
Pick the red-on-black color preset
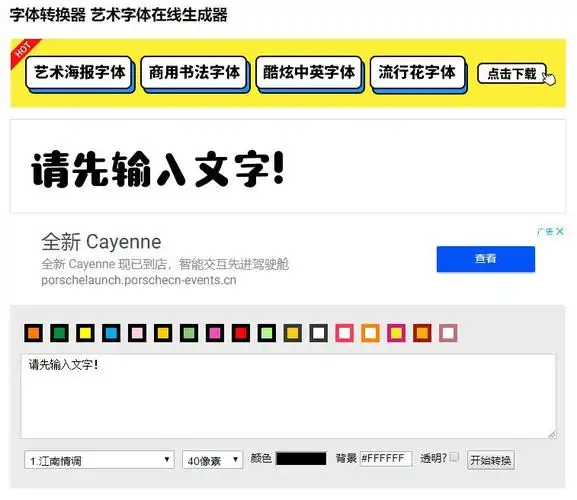tap(241, 333)
